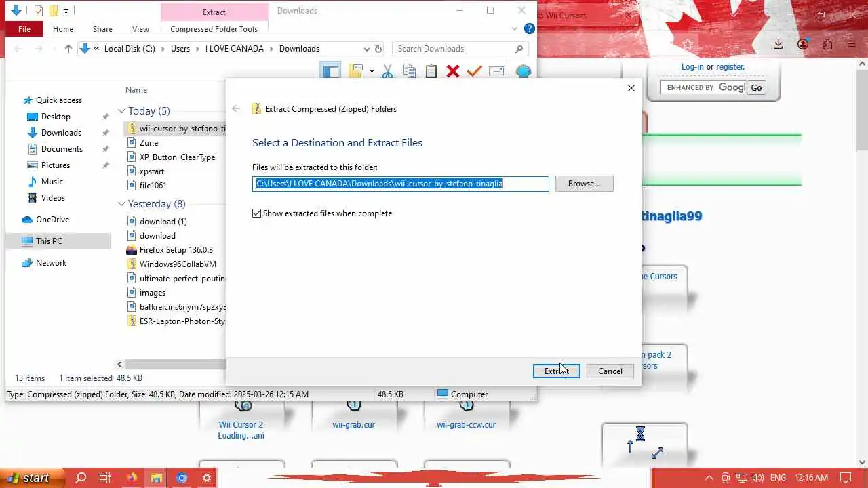Click the browser extensions puzzle icon
Viewport: 868px width, 488px height.
point(827,44)
